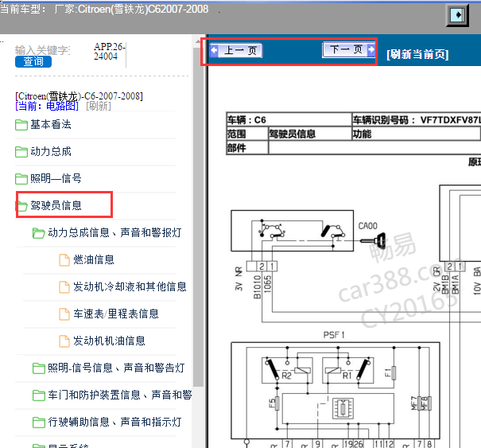Click the [刷新] link in sidebar
The image size is (481, 448).
pyautogui.click(x=98, y=107)
